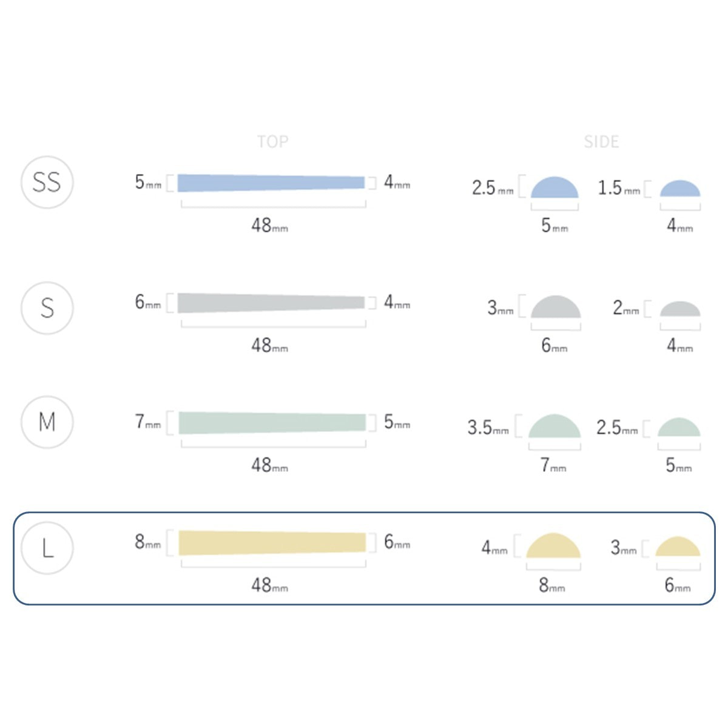Click the gray 4mm wide side dome
The height and width of the screenshot is (728, 728).
pyautogui.click(x=680, y=310)
